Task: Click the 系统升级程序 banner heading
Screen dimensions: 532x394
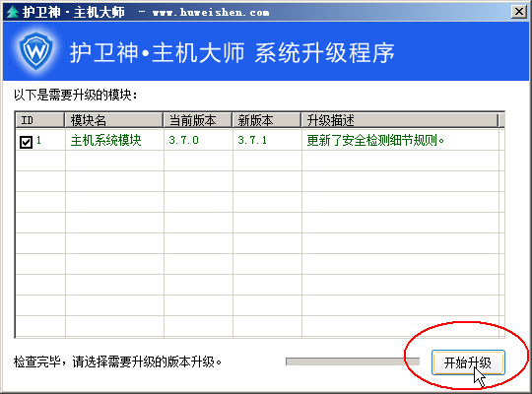Action: [x=325, y=53]
